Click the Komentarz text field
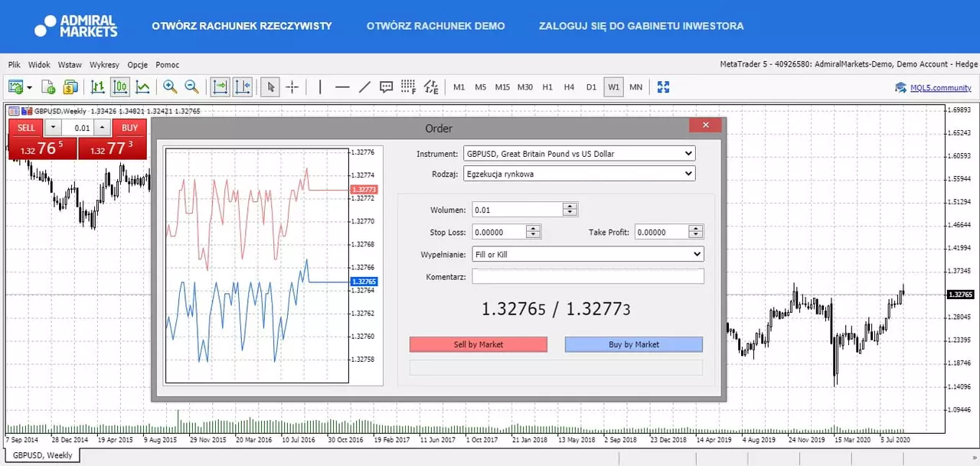Screen dimensions: 980x466 tap(588, 276)
